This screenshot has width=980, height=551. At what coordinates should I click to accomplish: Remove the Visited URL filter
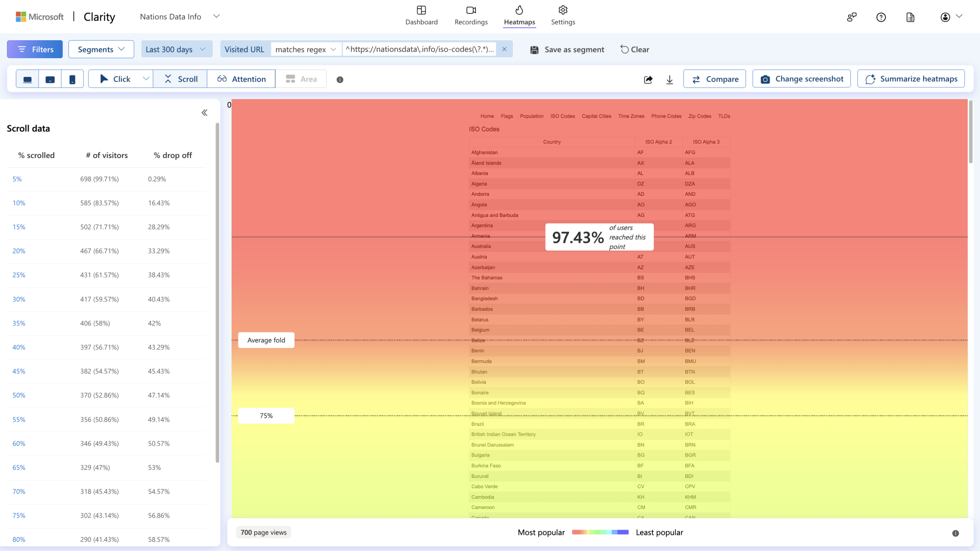click(x=504, y=49)
